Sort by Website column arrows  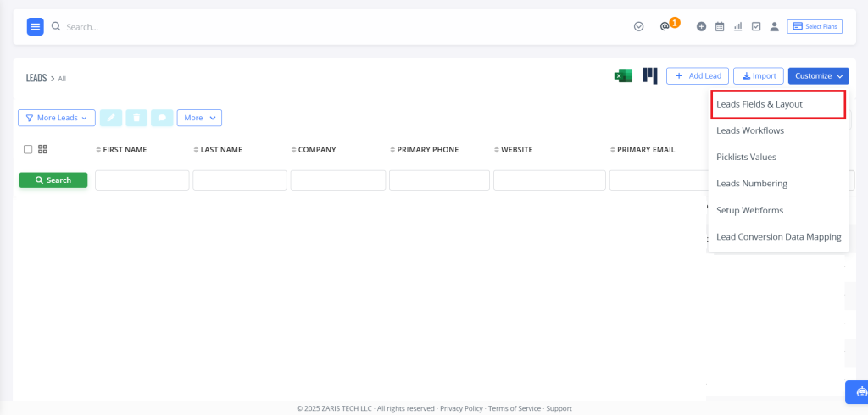coord(497,150)
